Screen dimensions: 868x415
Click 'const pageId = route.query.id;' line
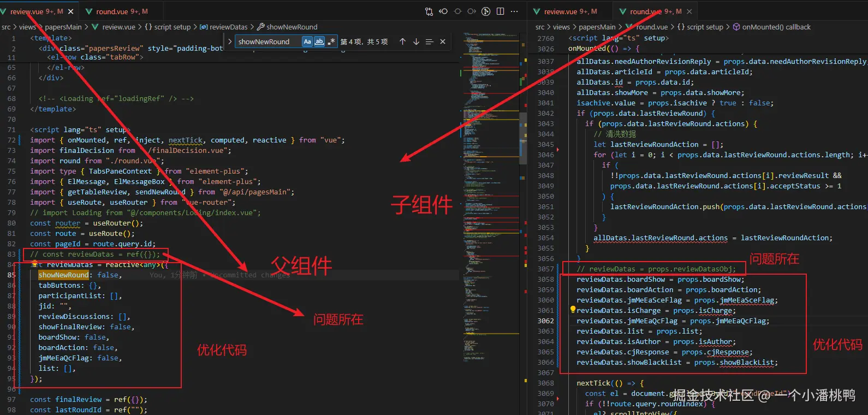coord(93,244)
